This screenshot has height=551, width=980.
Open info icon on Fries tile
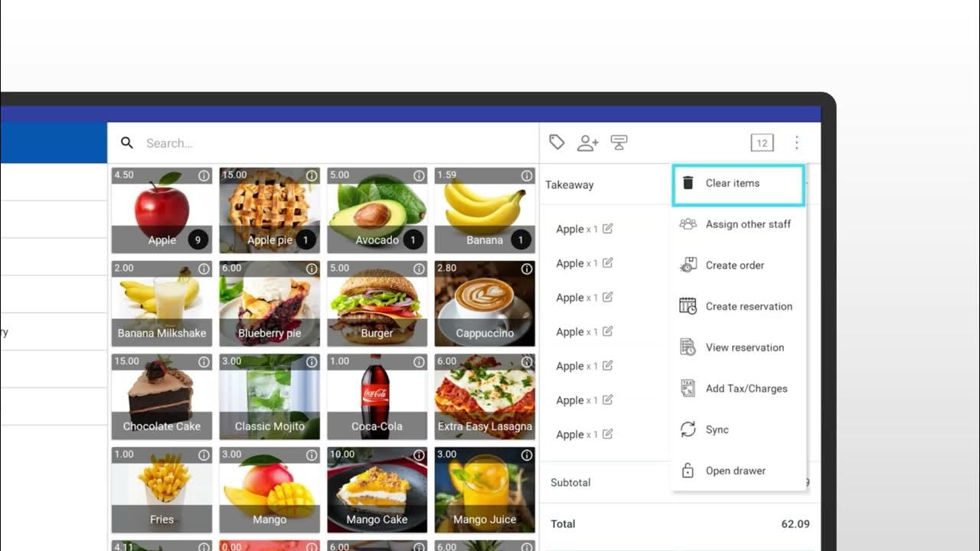click(204, 455)
